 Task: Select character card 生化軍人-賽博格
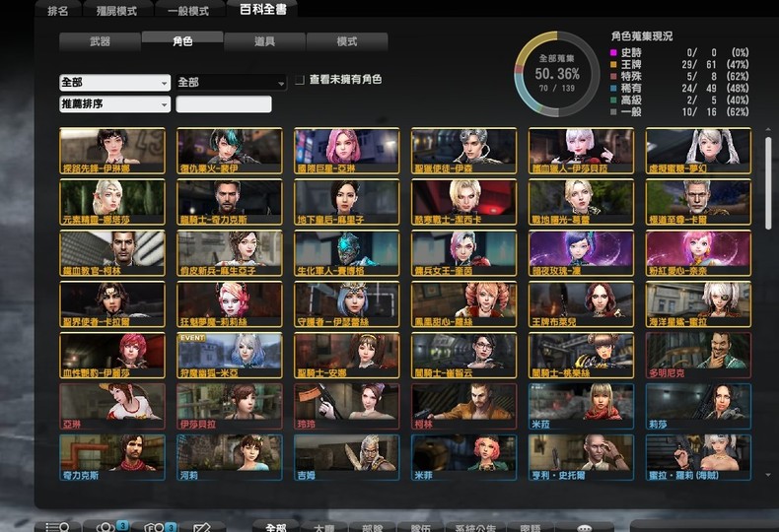(x=347, y=253)
